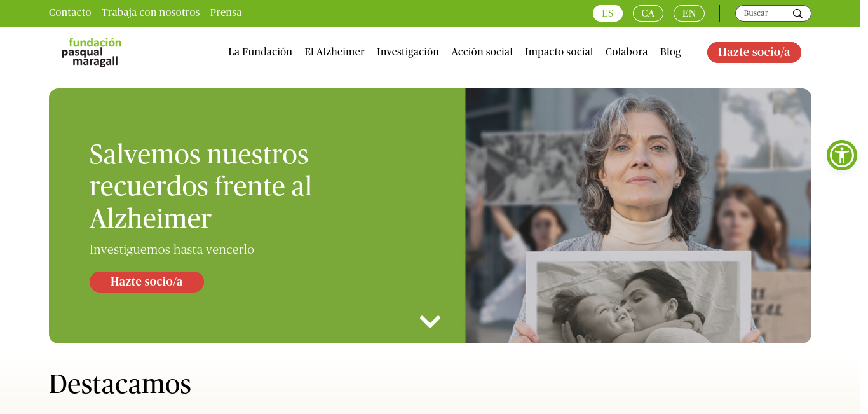Click the header Hazte socio/a button
The width and height of the screenshot is (868, 414).
[x=754, y=52]
